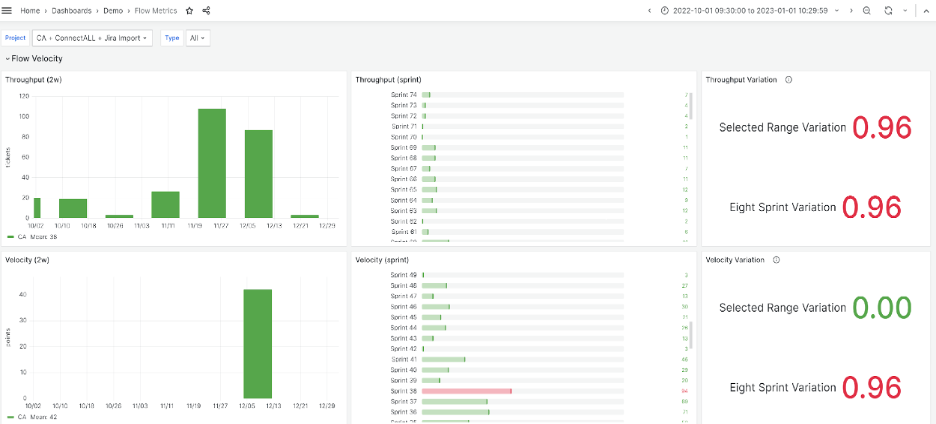Image resolution: width=936 pixels, height=424 pixels.
Task: Collapse the top toolbar with the up chevron
Action: click(x=926, y=10)
